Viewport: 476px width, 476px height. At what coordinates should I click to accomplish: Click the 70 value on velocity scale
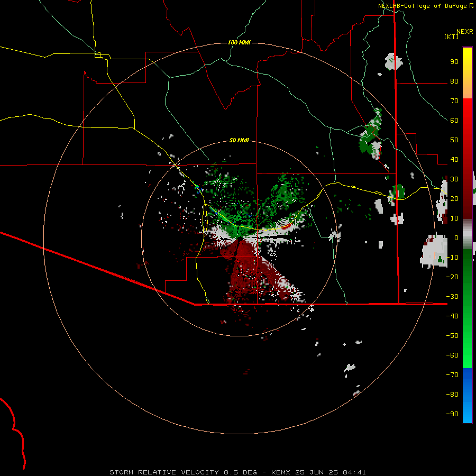pyautogui.click(x=454, y=101)
